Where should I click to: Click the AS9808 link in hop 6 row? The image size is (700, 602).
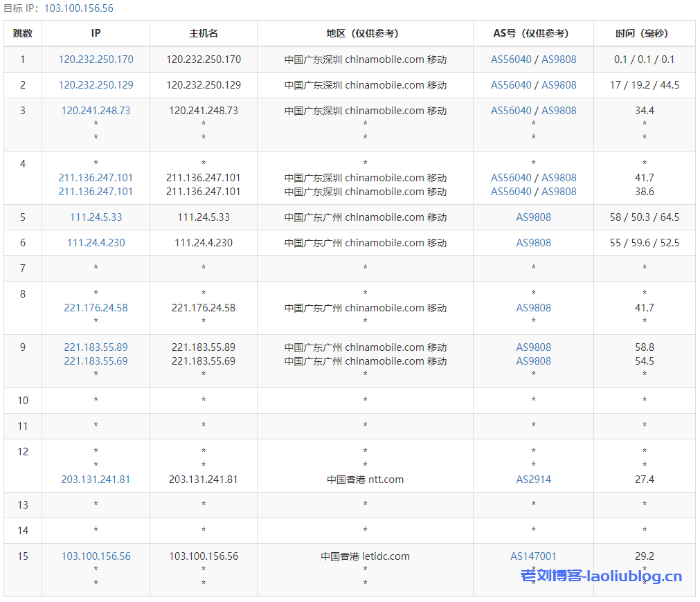coord(533,243)
